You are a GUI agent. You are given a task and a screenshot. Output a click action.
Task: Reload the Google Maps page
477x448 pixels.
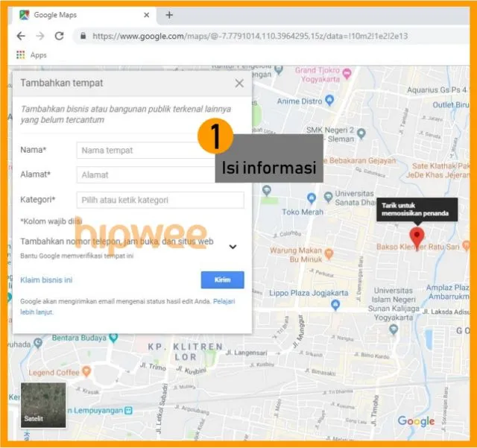pyautogui.click(x=59, y=36)
